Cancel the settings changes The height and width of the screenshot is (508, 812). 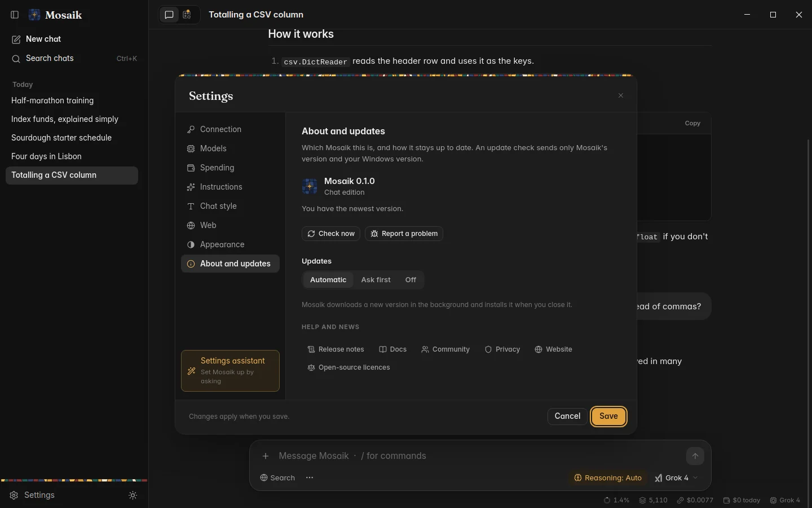click(x=567, y=416)
